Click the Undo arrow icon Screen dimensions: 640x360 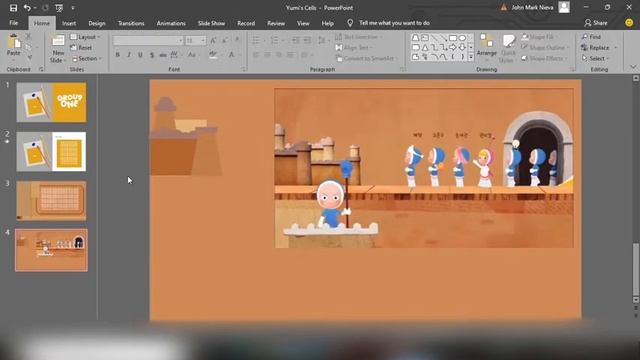coord(27,8)
